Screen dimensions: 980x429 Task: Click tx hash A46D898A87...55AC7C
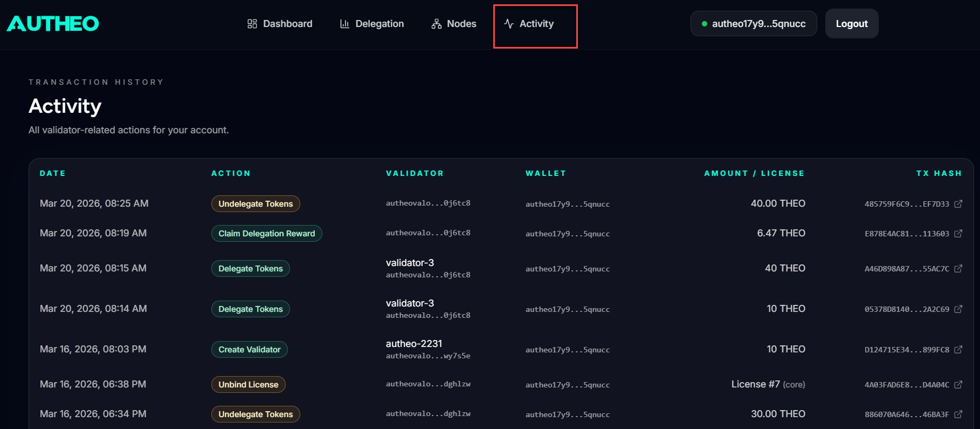(907, 269)
